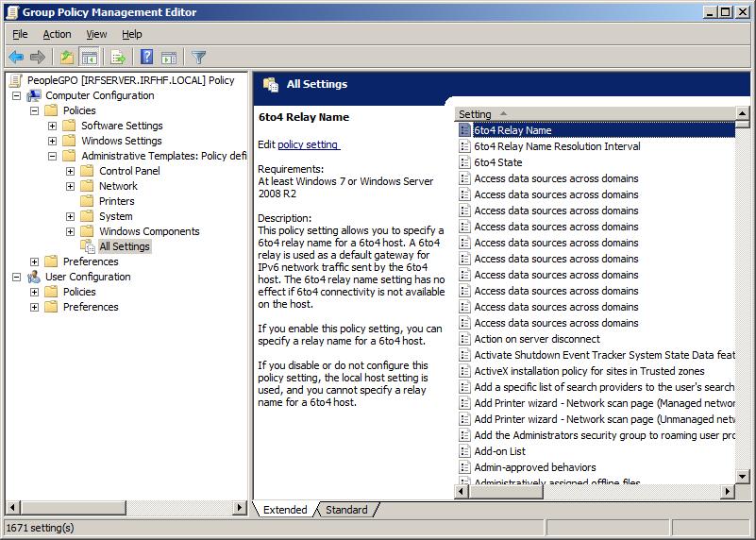Click the All Settings tree node icon

point(88,246)
